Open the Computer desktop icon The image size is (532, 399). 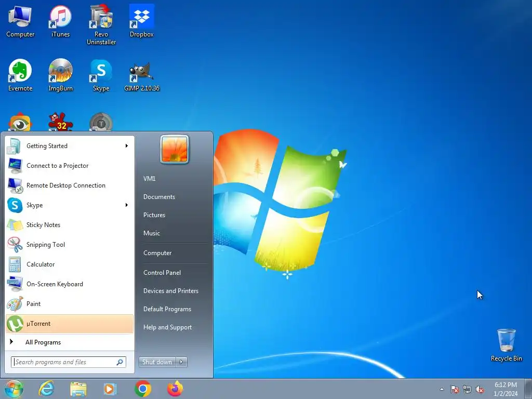20,21
